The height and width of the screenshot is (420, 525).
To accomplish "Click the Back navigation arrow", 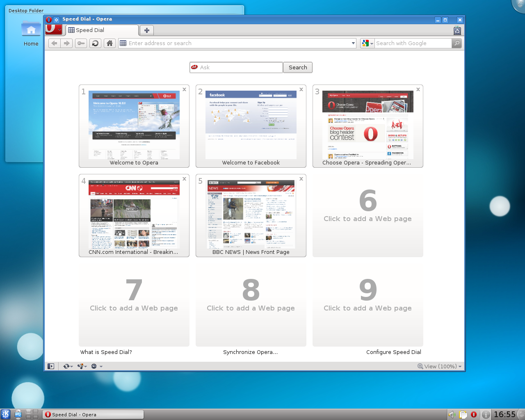I will point(54,43).
